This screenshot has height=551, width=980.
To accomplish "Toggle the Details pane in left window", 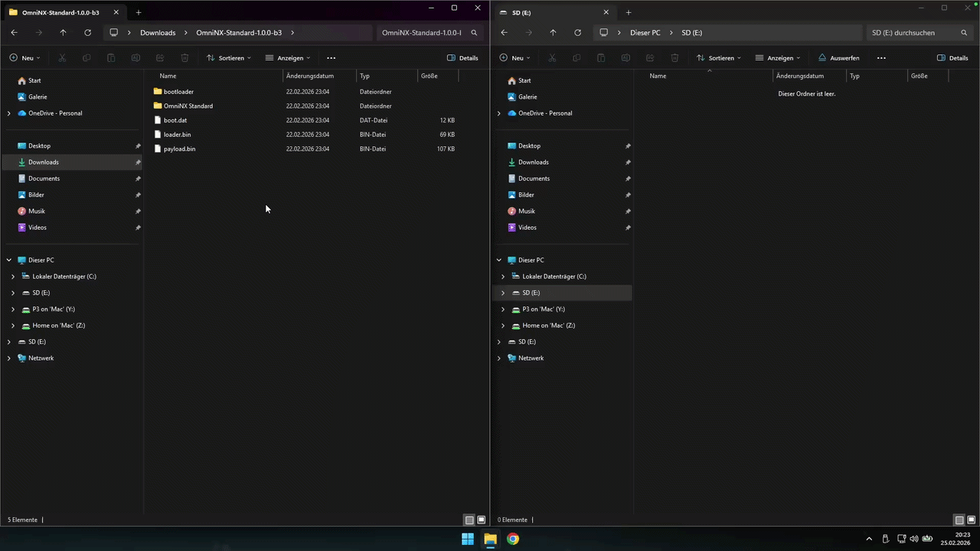I will [x=462, y=58].
